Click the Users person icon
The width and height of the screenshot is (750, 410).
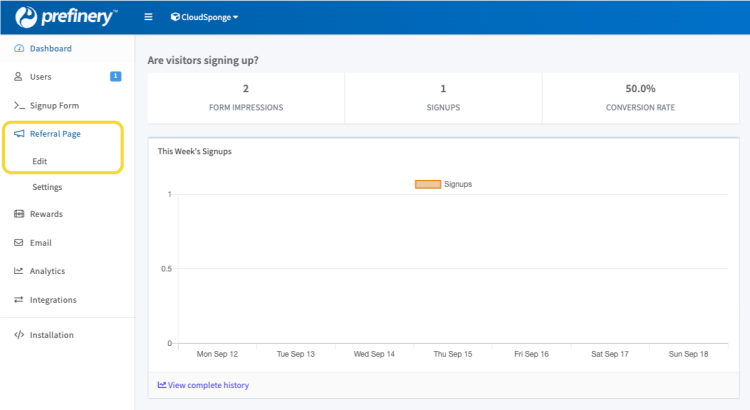[x=19, y=77]
